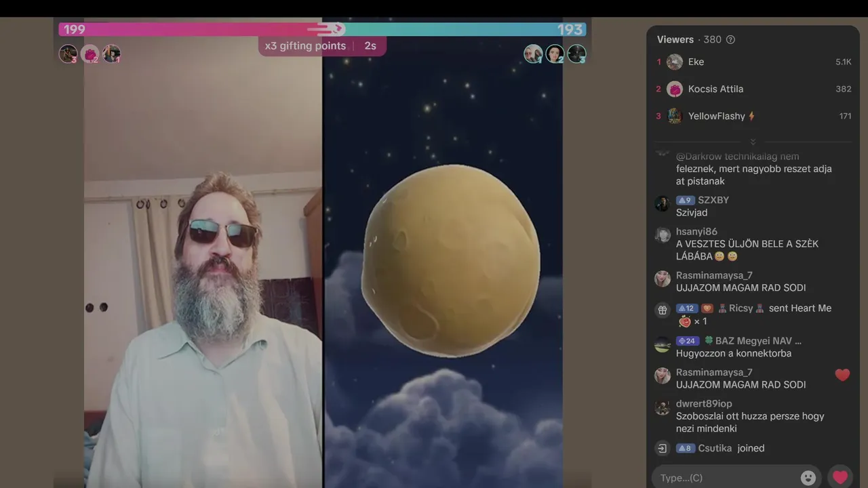Click username SZXBY in chat

[x=713, y=200]
